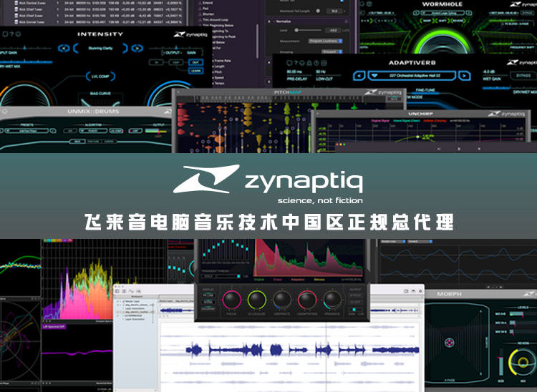Click the FOCUS knob with pink ring

(232, 299)
